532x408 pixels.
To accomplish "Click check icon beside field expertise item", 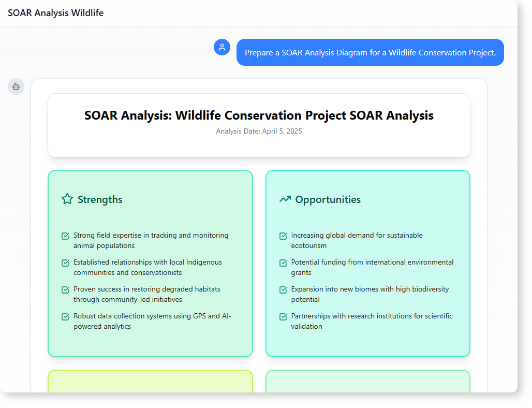I will (x=66, y=236).
